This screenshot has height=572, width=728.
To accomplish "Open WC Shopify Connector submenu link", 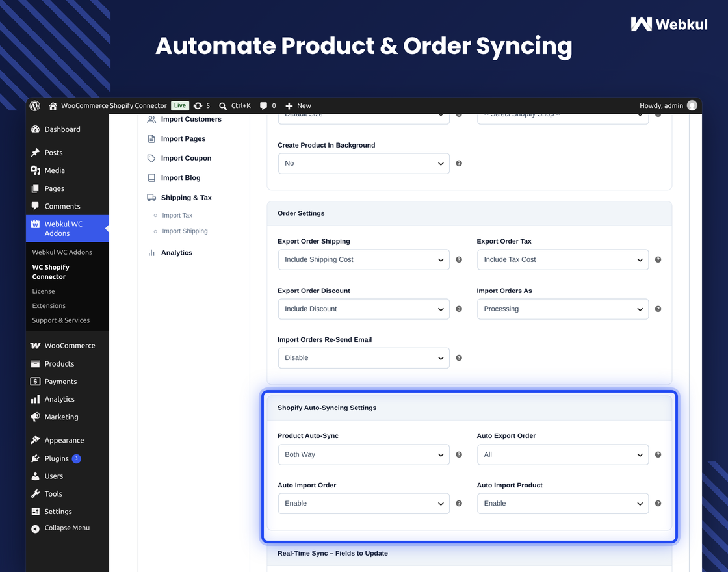I will [51, 272].
